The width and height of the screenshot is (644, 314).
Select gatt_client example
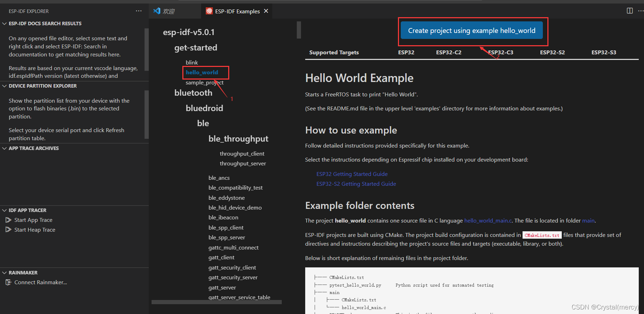tap(221, 257)
